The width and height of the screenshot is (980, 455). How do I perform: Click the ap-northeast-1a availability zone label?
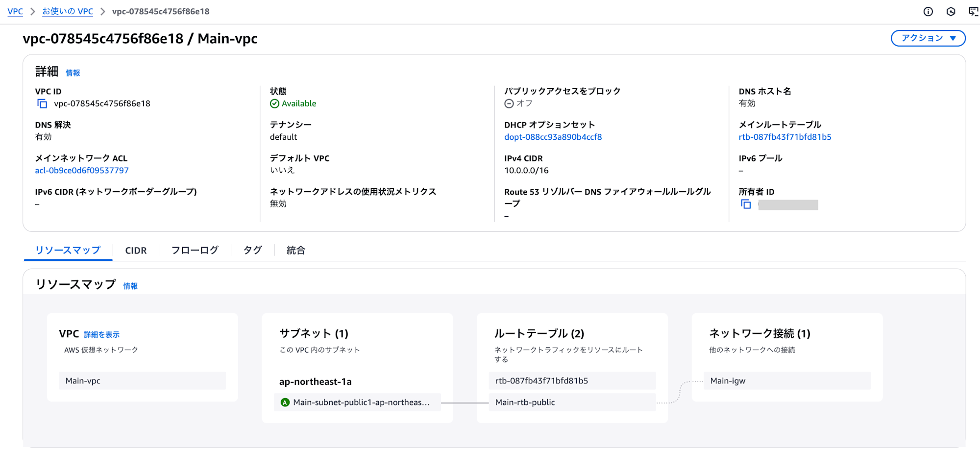316,382
